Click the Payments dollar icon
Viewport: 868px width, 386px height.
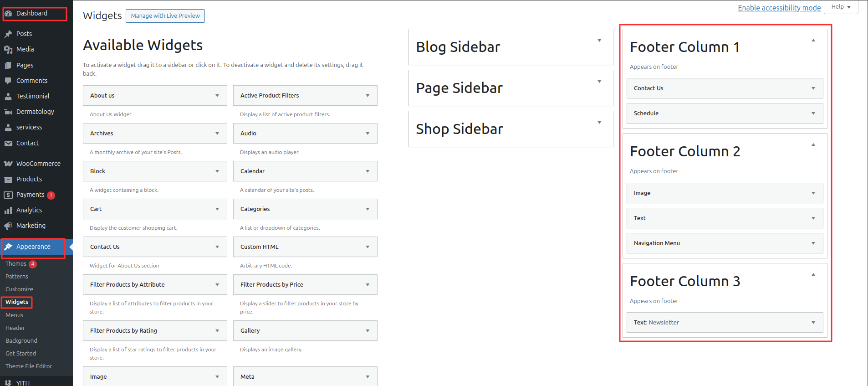[x=8, y=195]
